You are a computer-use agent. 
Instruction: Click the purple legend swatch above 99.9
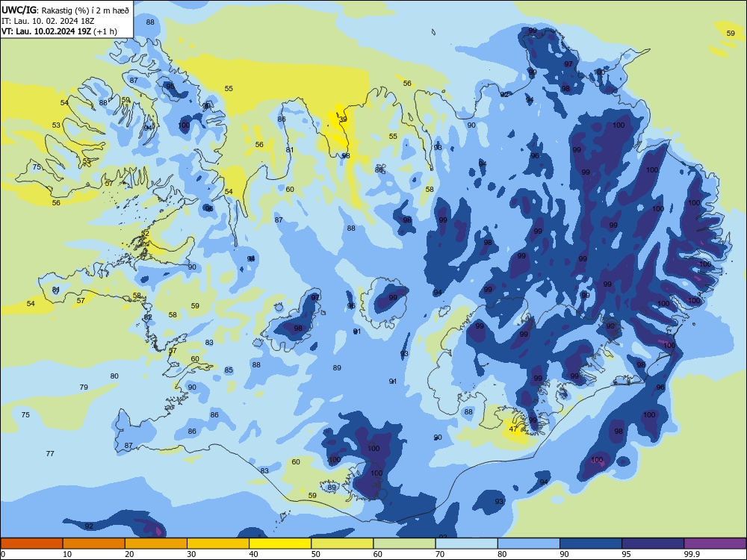coord(715,544)
